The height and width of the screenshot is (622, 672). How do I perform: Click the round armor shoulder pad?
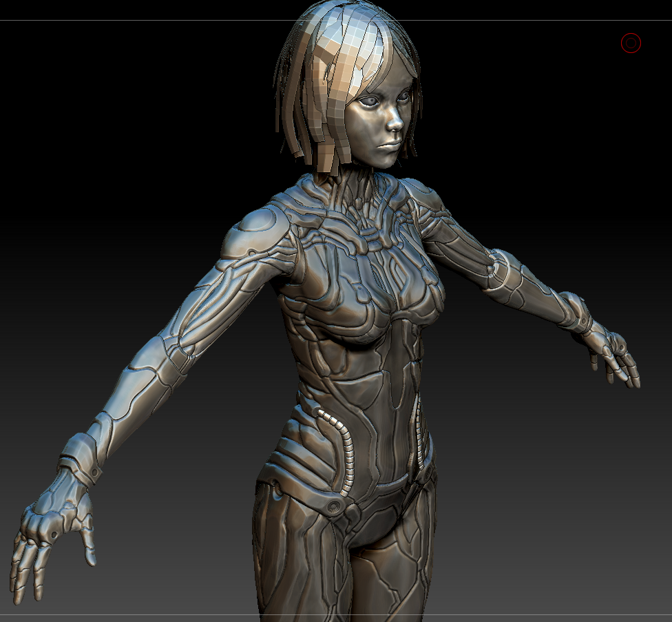tap(256, 234)
